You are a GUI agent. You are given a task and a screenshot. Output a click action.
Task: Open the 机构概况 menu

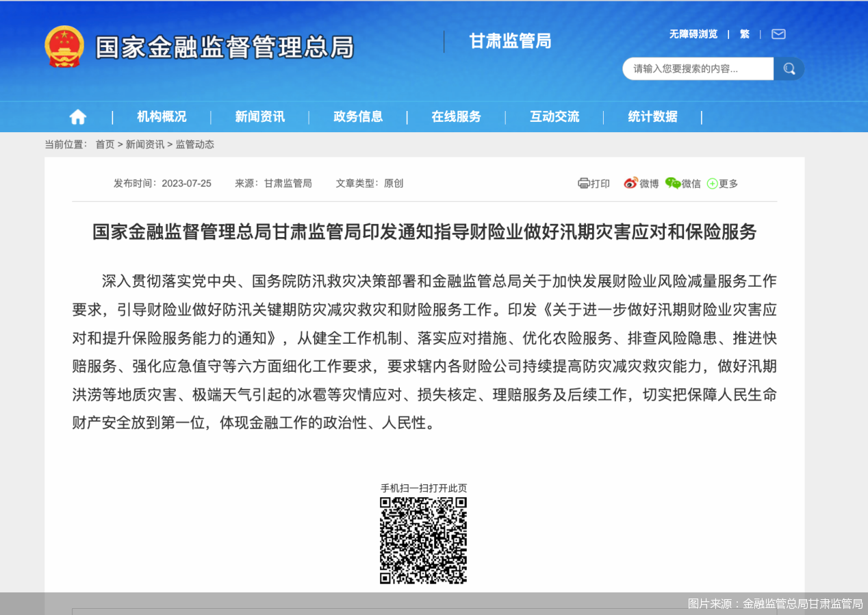pyautogui.click(x=162, y=116)
